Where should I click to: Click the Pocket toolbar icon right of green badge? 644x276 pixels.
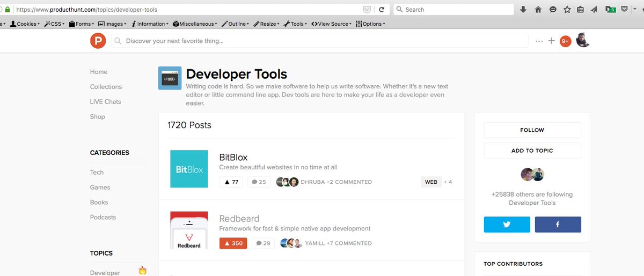coord(624,9)
